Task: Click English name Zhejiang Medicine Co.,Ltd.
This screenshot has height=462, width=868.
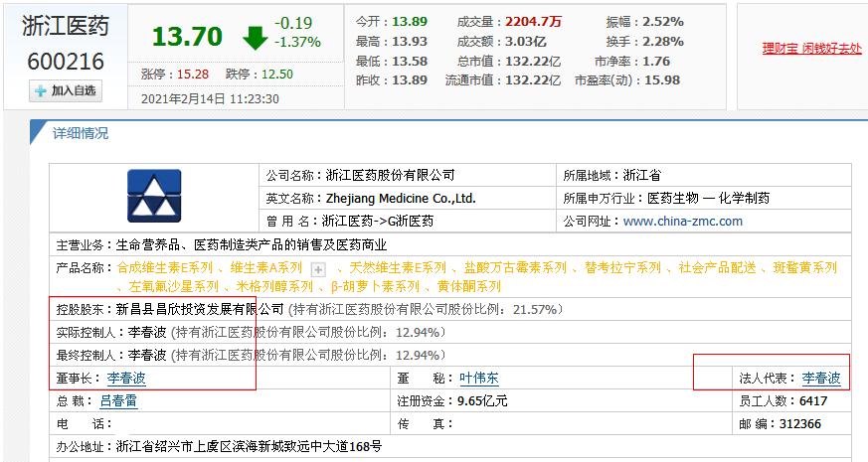Action: coord(401,198)
